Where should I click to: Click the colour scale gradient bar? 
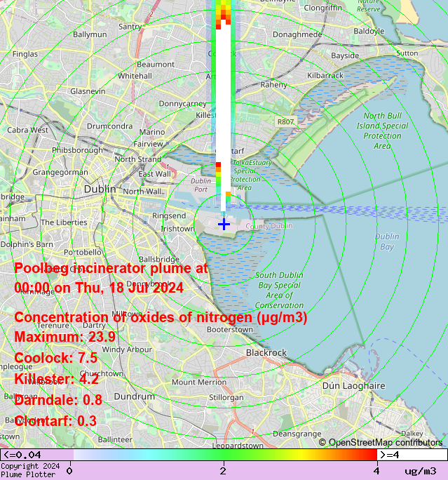[x=225, y=455]
